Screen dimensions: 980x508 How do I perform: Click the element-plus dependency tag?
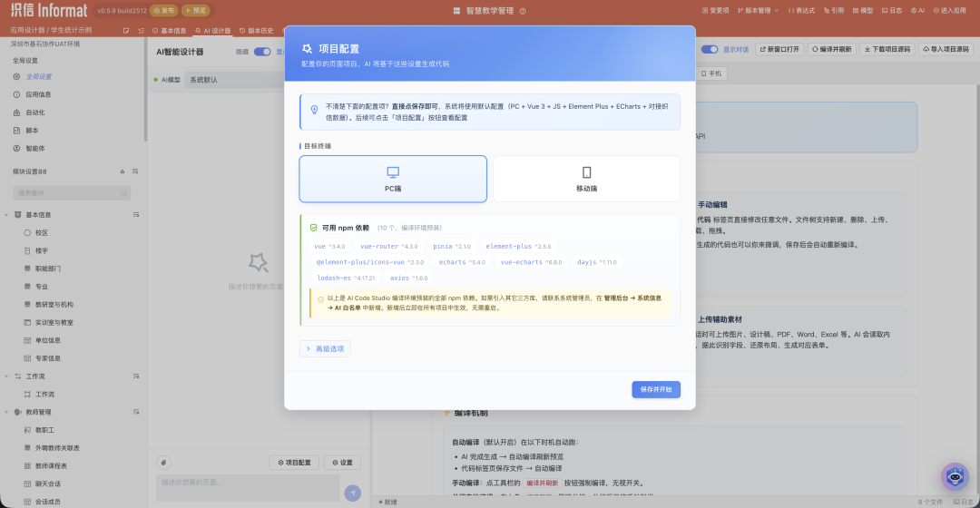coord(518,246)
